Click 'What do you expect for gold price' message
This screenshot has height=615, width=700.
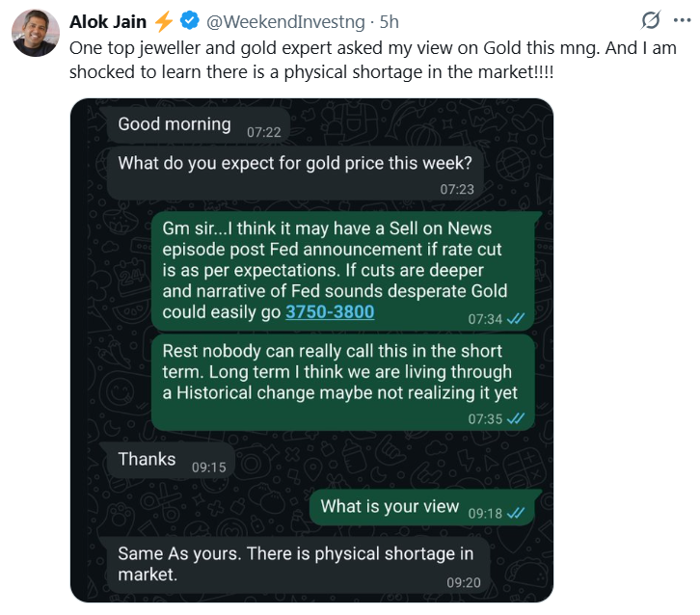coord(295,174)
